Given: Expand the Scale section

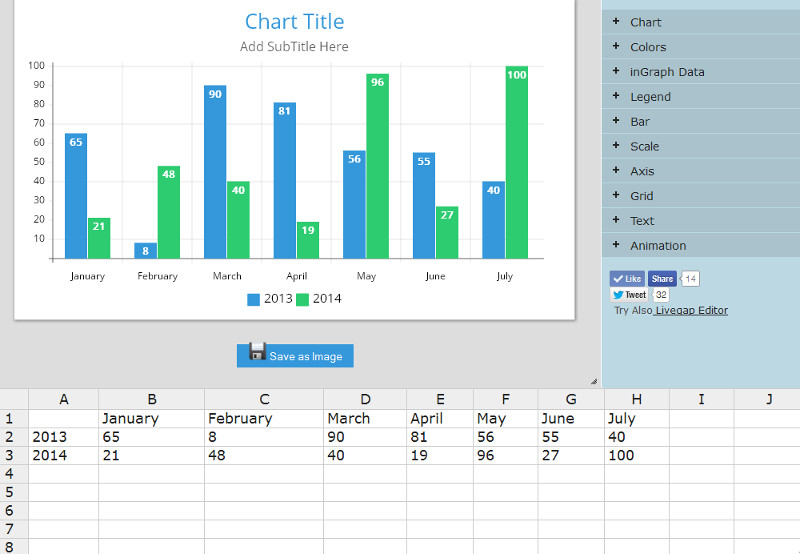Looking at the screenshot, I should 644,147.
